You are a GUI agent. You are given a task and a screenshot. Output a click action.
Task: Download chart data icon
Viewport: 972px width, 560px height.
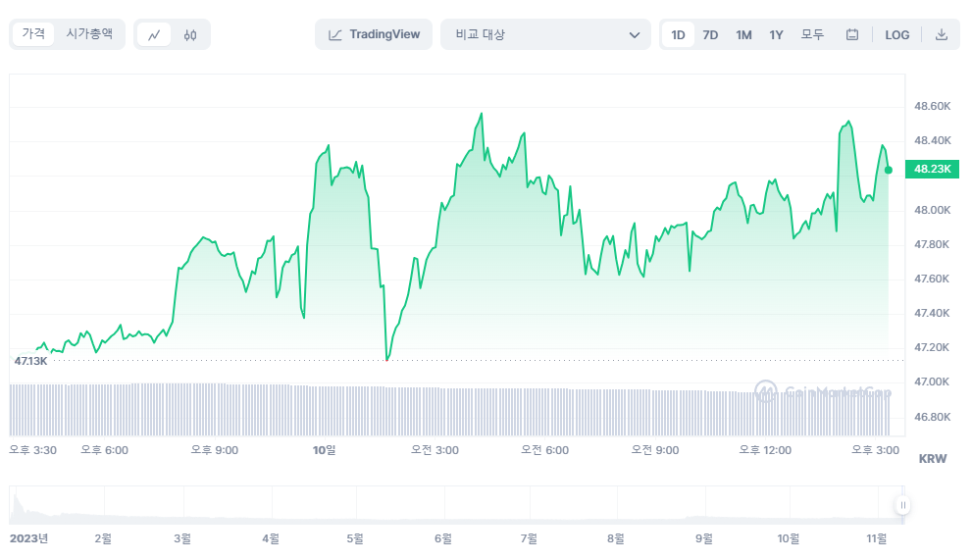[941, 34]
